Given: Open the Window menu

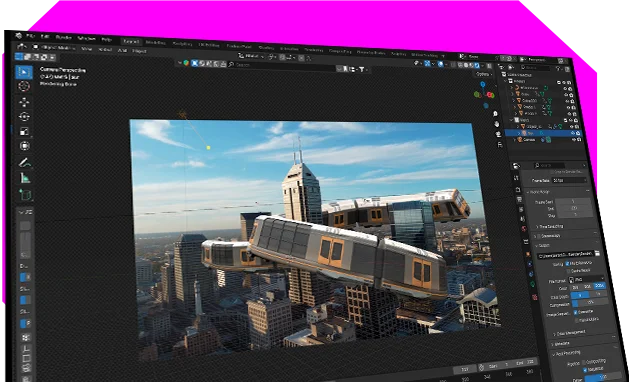Looking at the screenshot, I should pos(86,39).
